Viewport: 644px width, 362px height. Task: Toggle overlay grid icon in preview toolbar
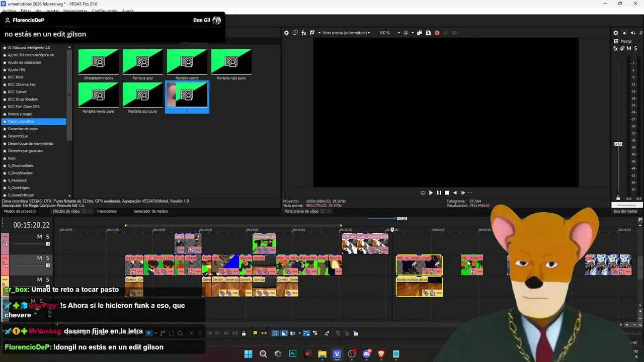(406, 33)
